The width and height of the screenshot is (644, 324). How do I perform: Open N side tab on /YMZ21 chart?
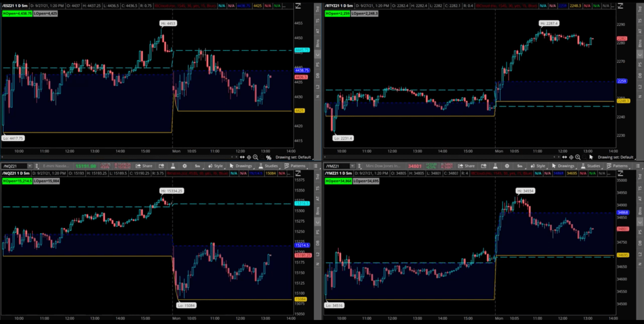point(640,264)
